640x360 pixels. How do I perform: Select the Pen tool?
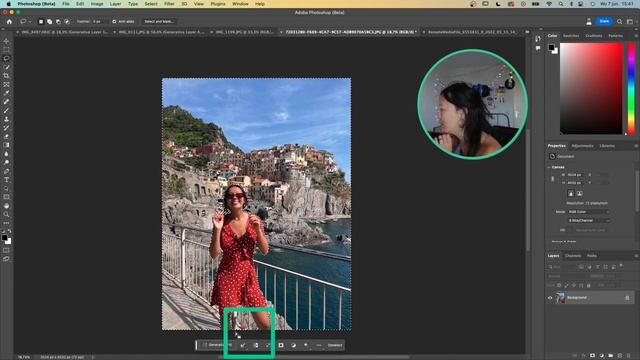pos(6,171)
